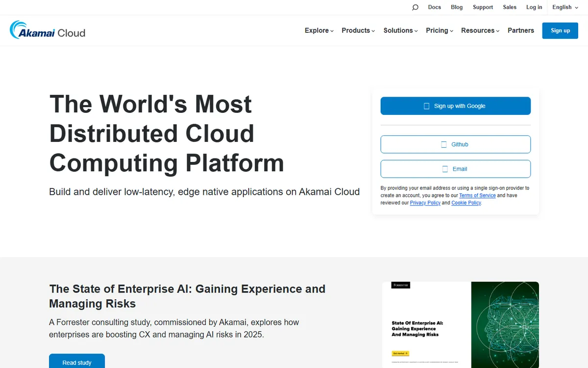Image resolution: width=588 pixels, height=368 pixels.
Task: Click the Github icon in the button
Action: [x=444, y=145]
